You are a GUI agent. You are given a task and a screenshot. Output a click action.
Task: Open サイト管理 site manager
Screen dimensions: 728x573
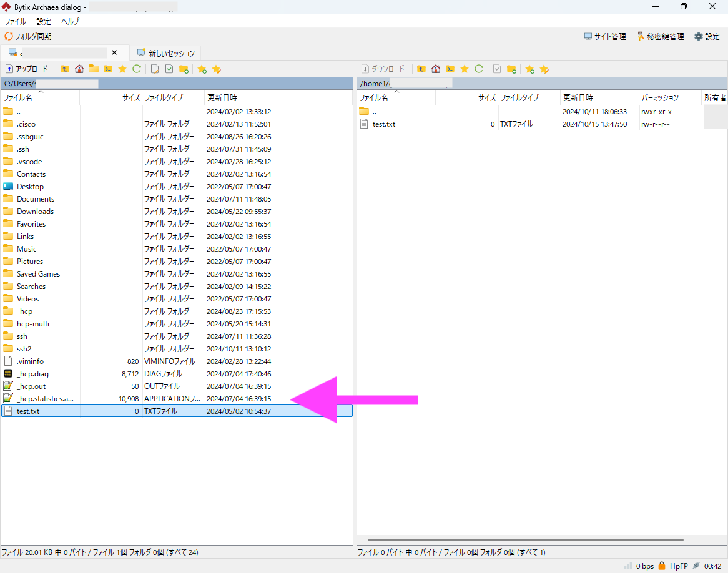605,37
